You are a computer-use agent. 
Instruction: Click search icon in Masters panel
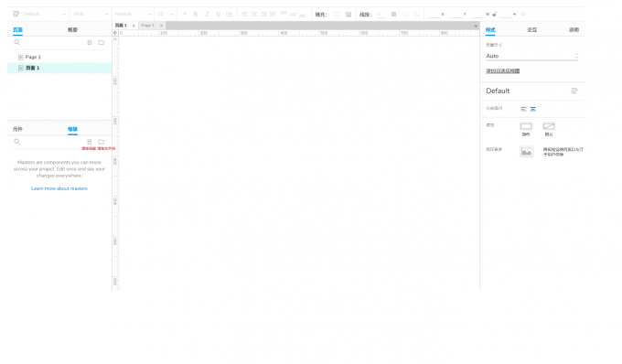click(17, 142)
